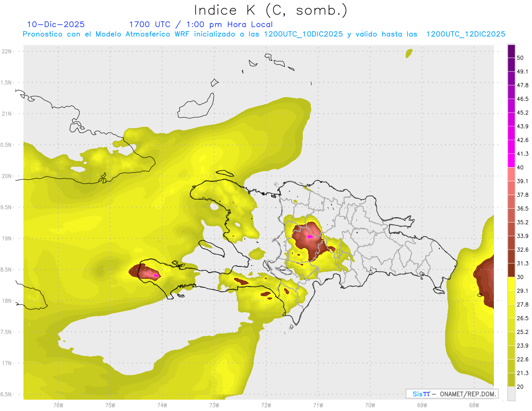The image size is (532, 411).
Task: Click the "41.3" color scale value
Action: [523, 154]
